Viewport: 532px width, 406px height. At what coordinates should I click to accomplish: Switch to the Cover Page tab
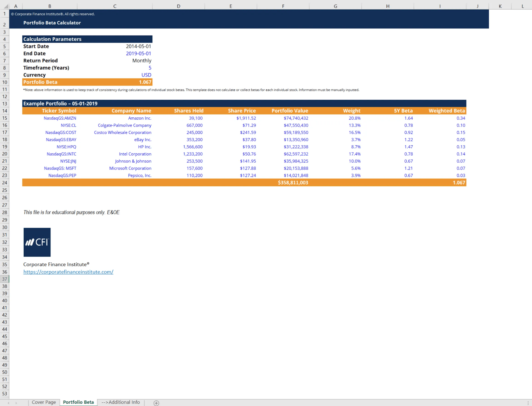(x=44, y=402)
